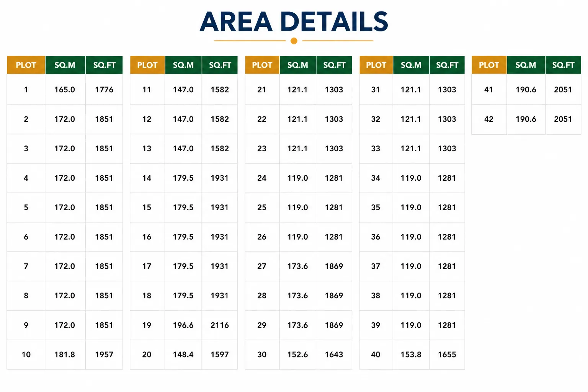Click plot number 19 cell
Viewport: 588px width, 392px height.
click(x=147, y=325)
